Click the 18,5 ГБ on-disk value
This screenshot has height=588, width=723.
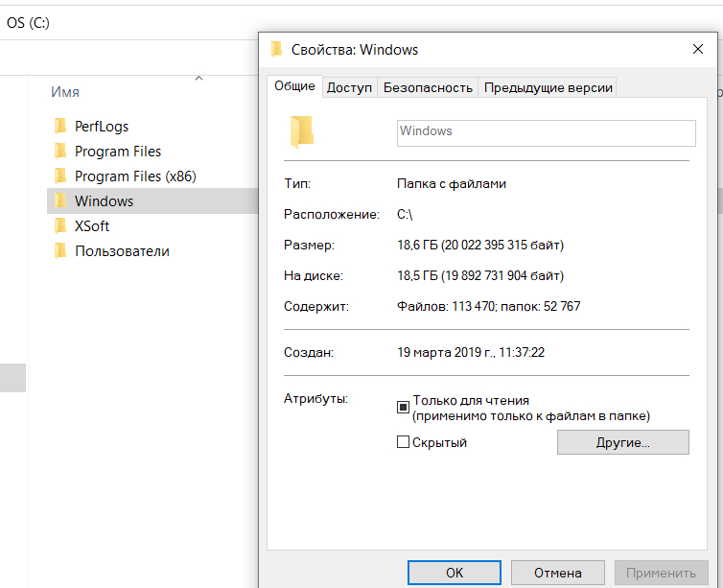pos(480,276)
